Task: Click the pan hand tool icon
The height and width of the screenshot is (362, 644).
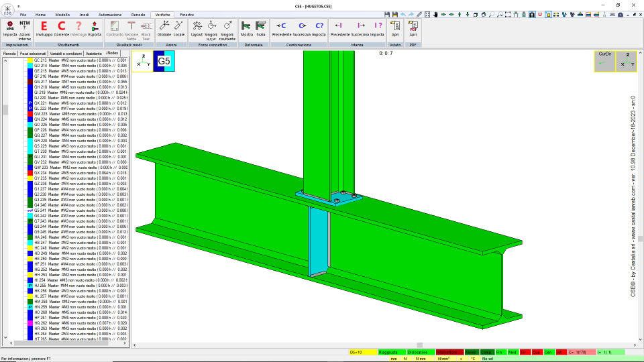Action: 435,14
